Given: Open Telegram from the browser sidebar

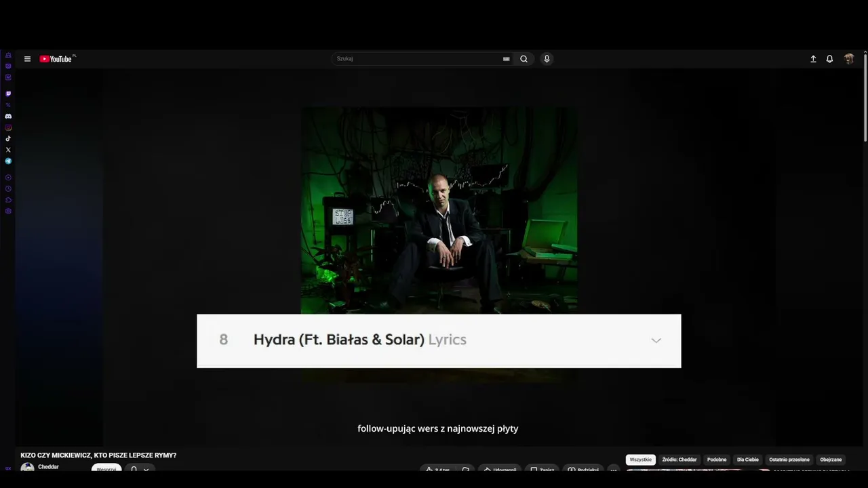Looking at the screenshot, I should [x=8, y=161].
